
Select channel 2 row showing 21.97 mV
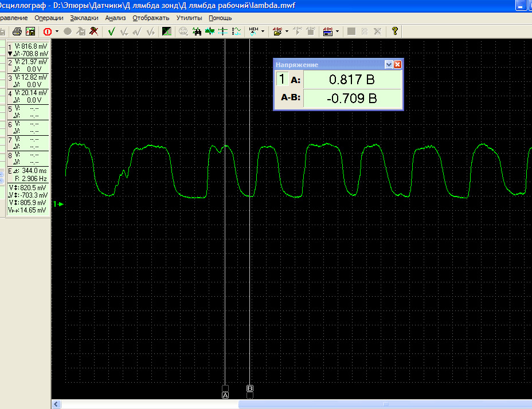pos(28,65)
